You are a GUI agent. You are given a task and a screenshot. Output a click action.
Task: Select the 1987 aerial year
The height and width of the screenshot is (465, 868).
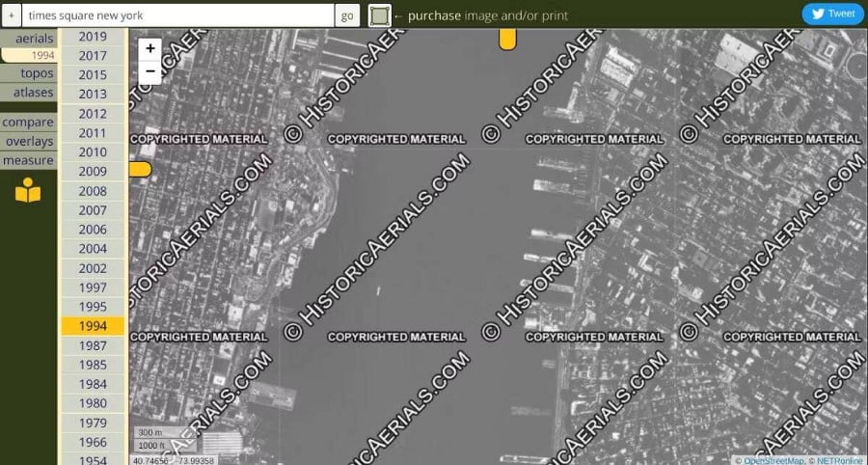(x=93, y=345)
